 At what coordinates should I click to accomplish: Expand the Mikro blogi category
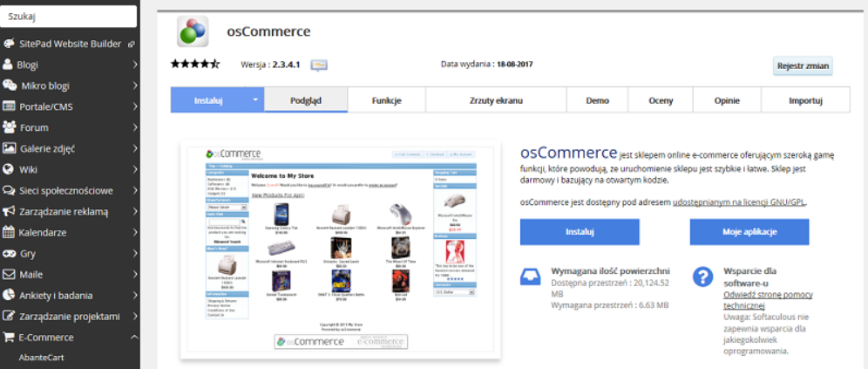pyautogui.click(x=134, y=85)
